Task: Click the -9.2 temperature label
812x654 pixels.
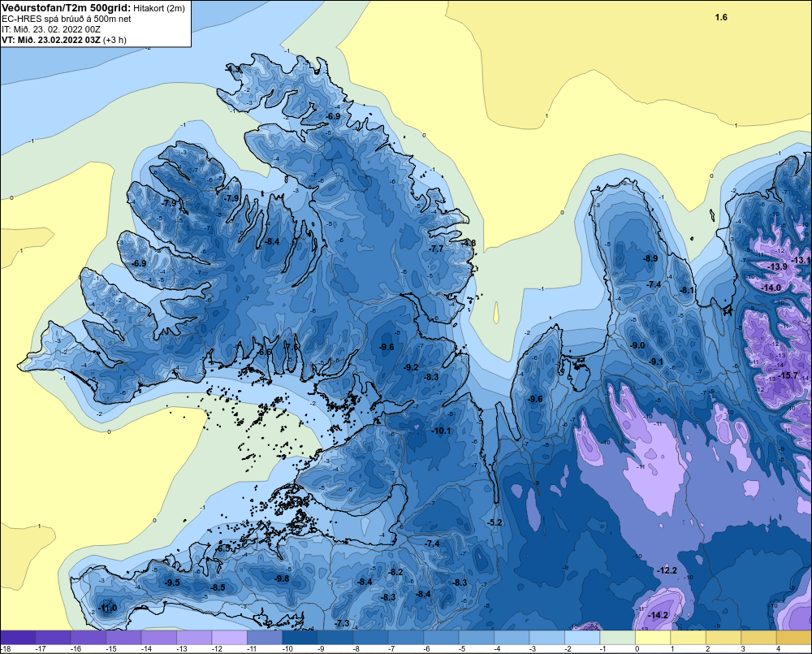Action: point(411,367)
